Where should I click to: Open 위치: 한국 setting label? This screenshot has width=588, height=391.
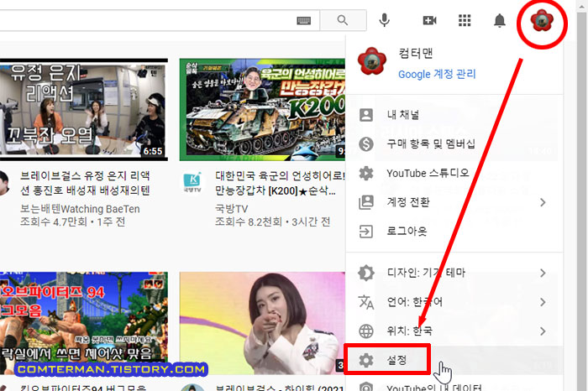click(410, 331)
